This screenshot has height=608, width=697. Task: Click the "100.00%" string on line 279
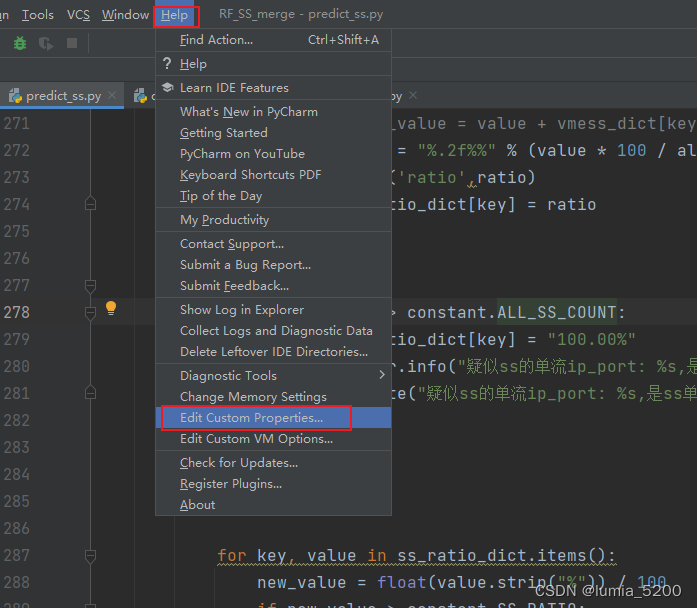(x=591, y=339)
